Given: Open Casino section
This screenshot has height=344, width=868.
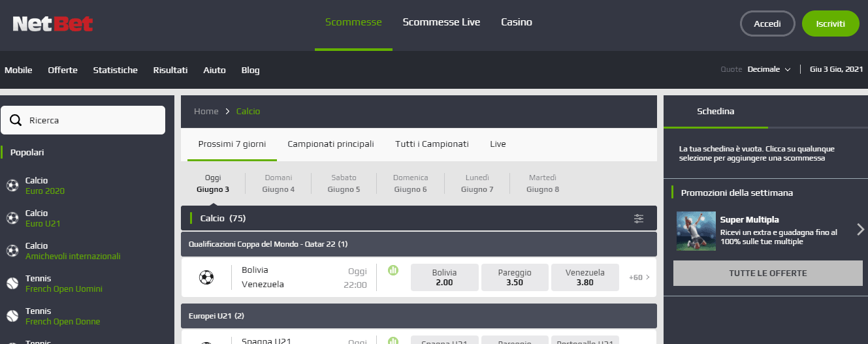Looking at the screenshot, I should (x=517, y=22).
